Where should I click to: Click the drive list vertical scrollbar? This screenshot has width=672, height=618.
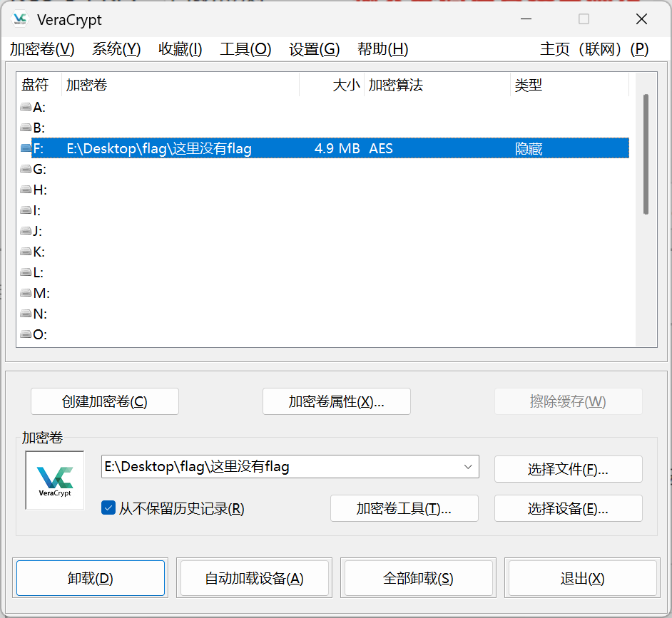(x=646, y=153)
